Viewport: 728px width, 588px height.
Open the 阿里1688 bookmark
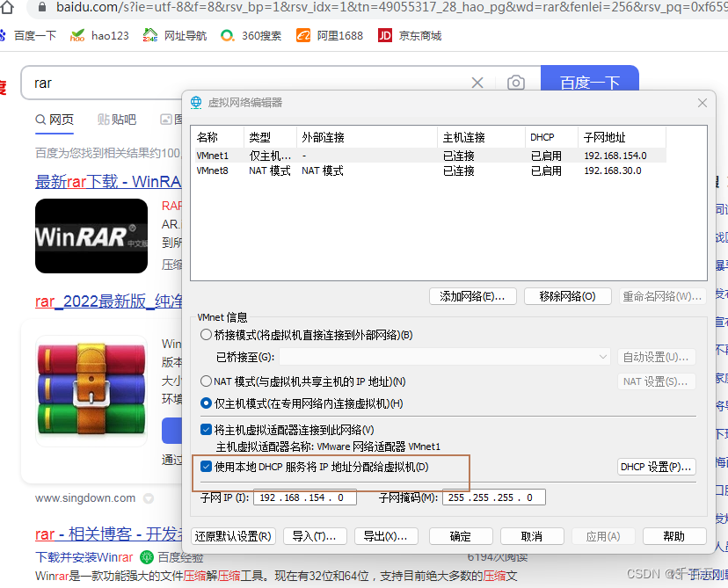(x=330, y=36)
